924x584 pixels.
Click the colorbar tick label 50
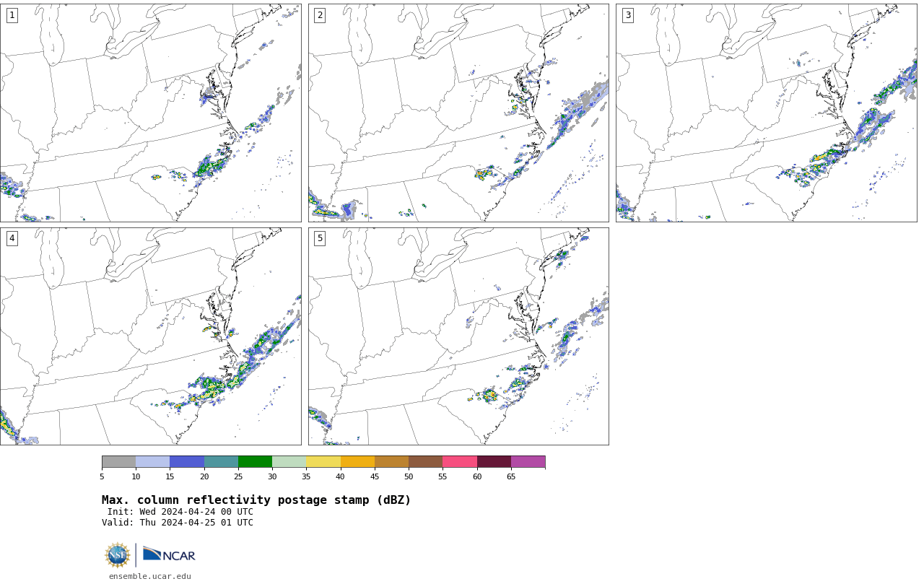409,476
